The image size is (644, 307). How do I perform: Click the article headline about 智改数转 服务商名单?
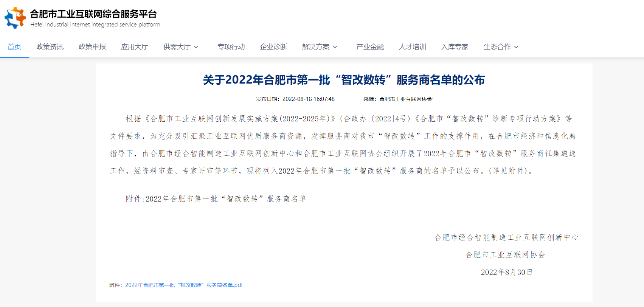tap(344, 80)
